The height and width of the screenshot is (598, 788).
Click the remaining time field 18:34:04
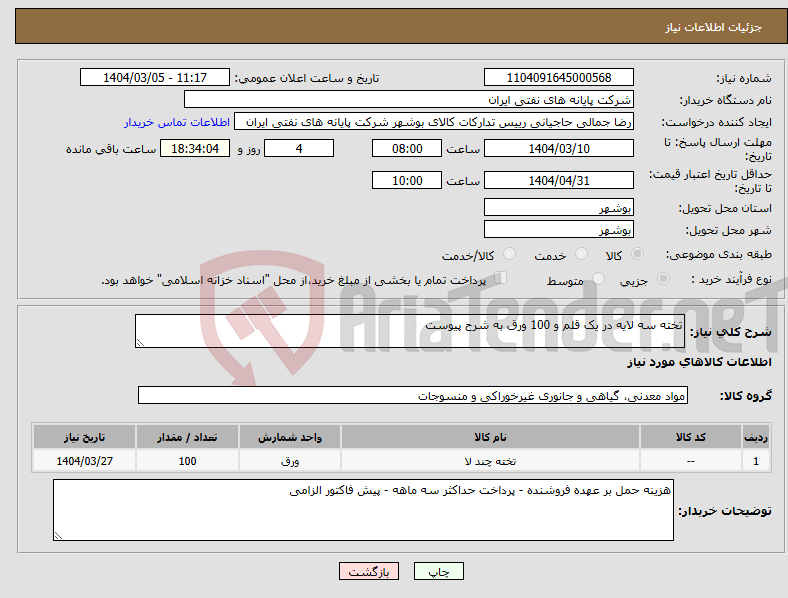[195, 148]
